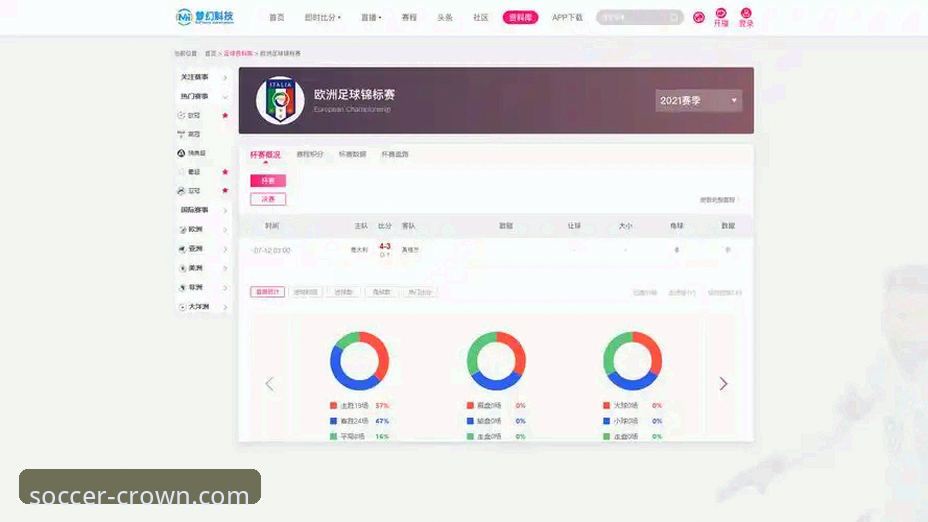The width and height of the screenshot is (928, 522).
Task: Toggle the red favorite star on the 亚冠 row
Action: (x=225, y=191)
